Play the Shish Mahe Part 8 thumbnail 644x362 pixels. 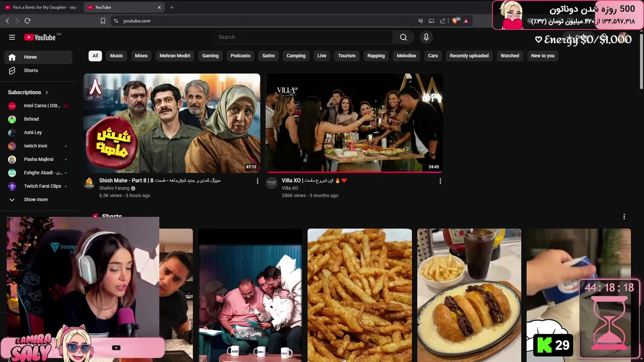coord(172,123)
